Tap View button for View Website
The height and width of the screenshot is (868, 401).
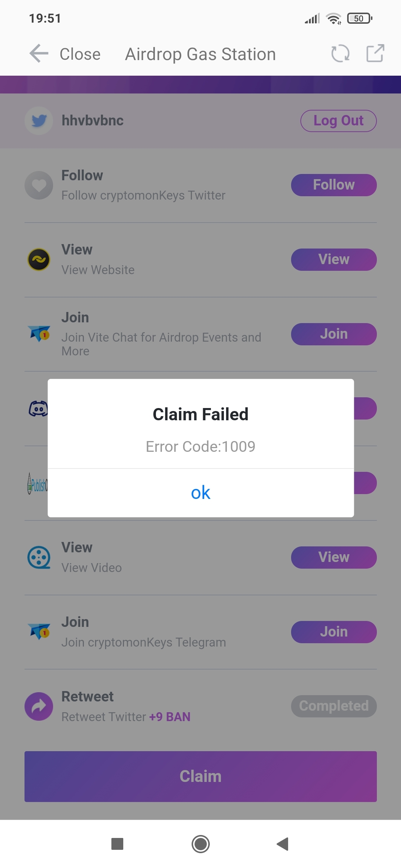click(x=333, y=260)
